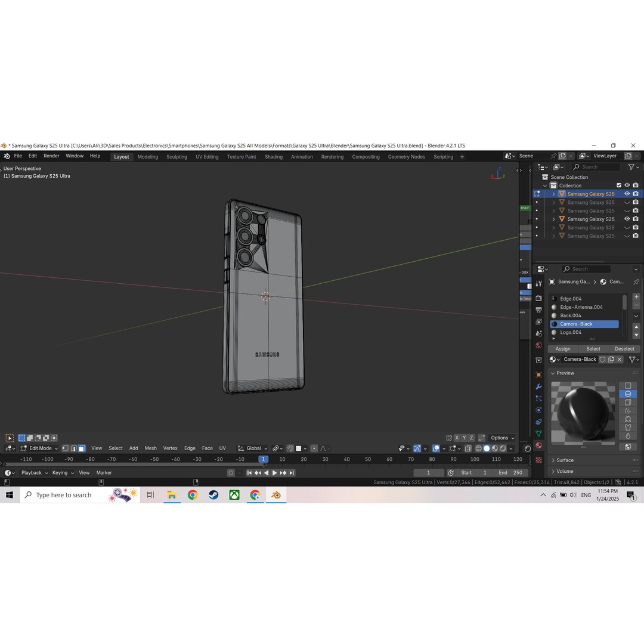Open the Modifiers wrench properties tab

(538, 386)
